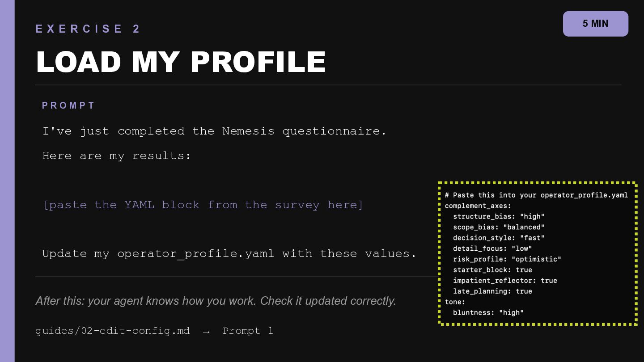The width and height of the screenshot is (644, 362).
Task: Click the structure_bias "high" line
Action: tap(499, 216)
